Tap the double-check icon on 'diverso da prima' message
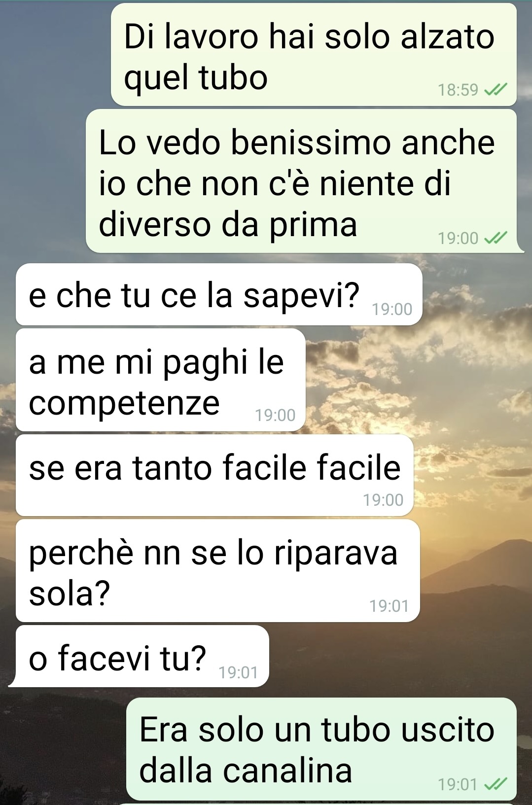The image size is (532, 805). click(496, 238)
